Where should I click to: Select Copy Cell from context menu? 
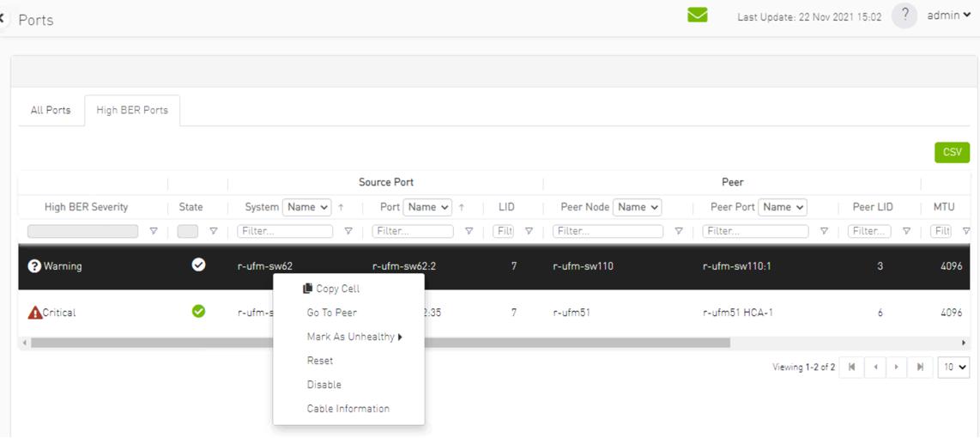(337, 289)
